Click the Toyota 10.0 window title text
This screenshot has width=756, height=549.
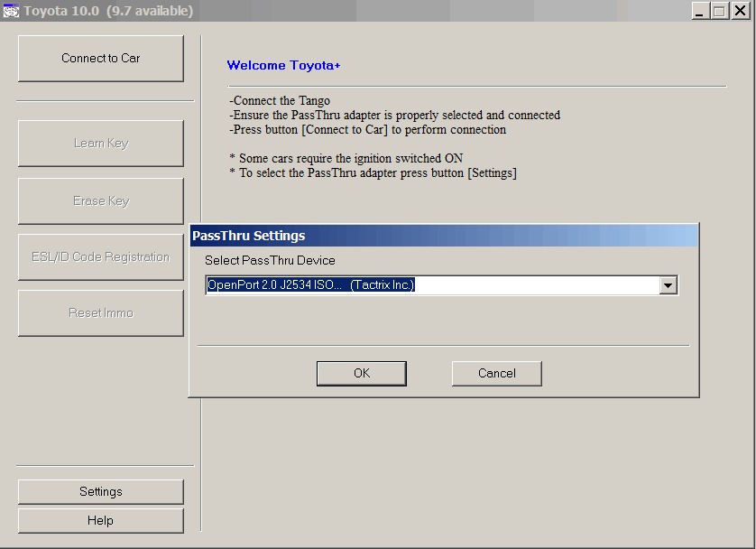click(108, 11)
